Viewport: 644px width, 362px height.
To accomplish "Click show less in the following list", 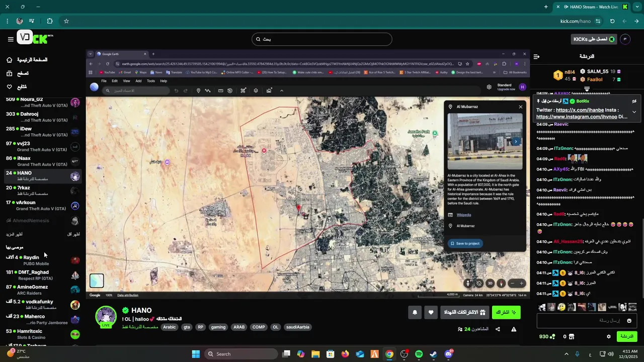I will [x=73, y=234].
